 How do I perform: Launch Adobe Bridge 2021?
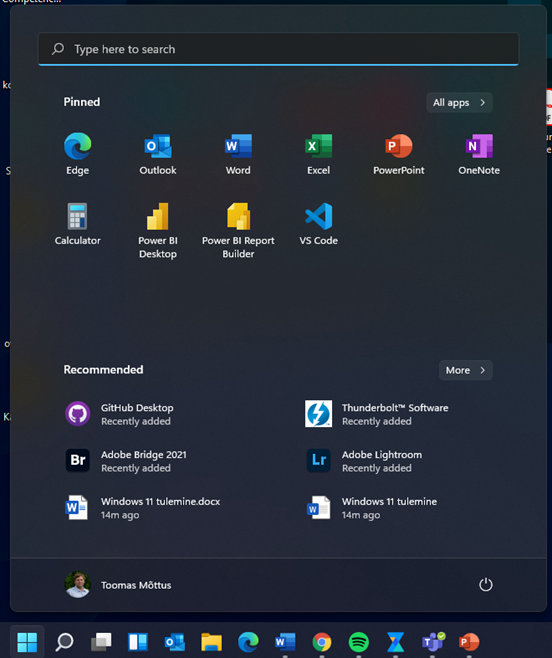126,461
